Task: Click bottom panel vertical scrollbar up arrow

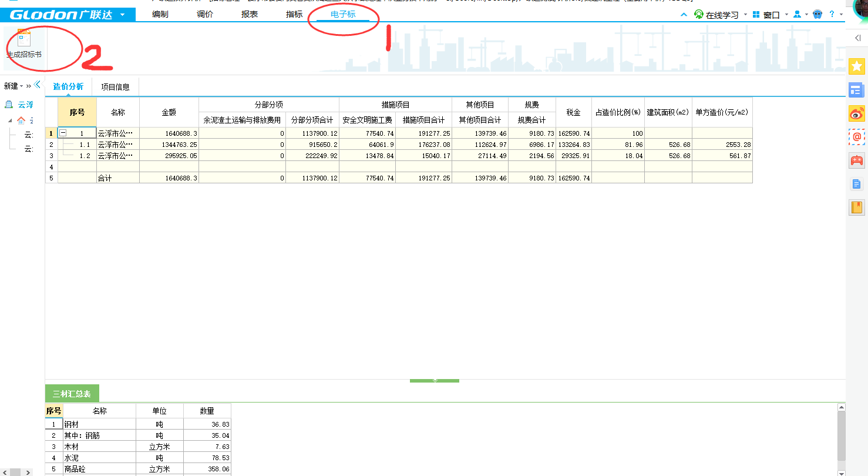Action: click(841, 407)
